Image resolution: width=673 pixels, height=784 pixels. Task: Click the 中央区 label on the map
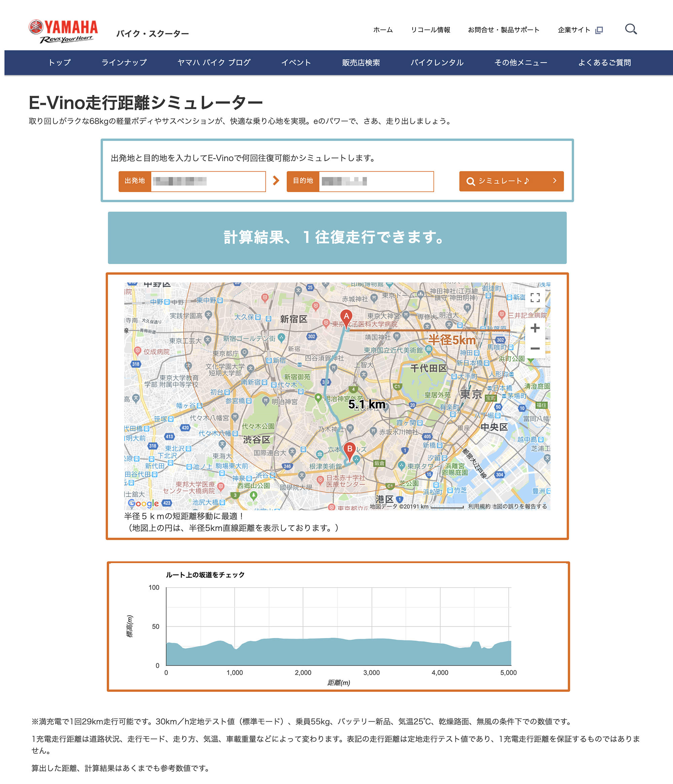click(x=494, y=427)
